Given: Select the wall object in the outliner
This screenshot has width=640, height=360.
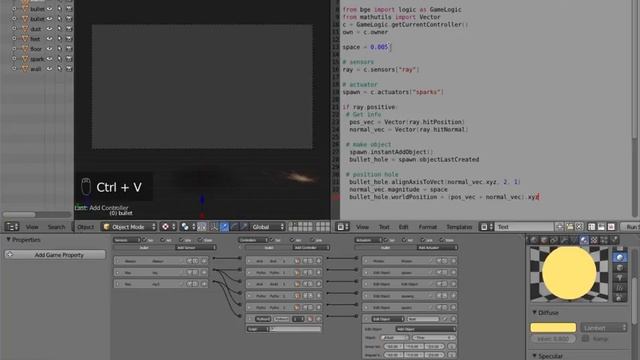Looking at the screenshot, I should point(36,69).
